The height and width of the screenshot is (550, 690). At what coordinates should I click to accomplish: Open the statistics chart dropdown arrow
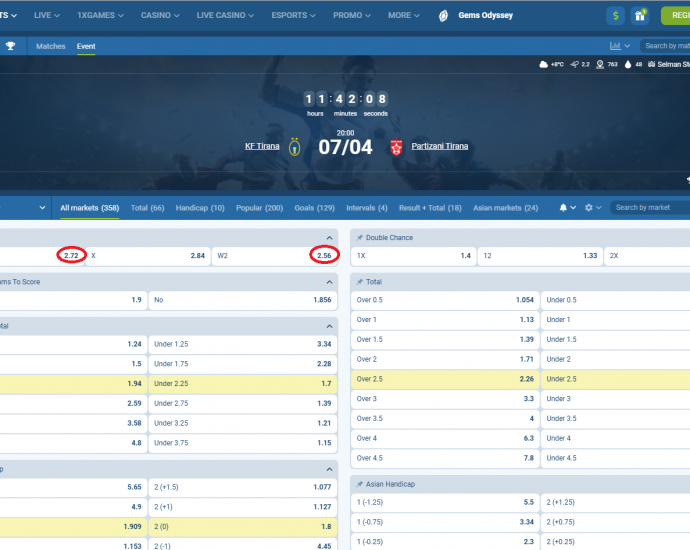coord(627,46)
